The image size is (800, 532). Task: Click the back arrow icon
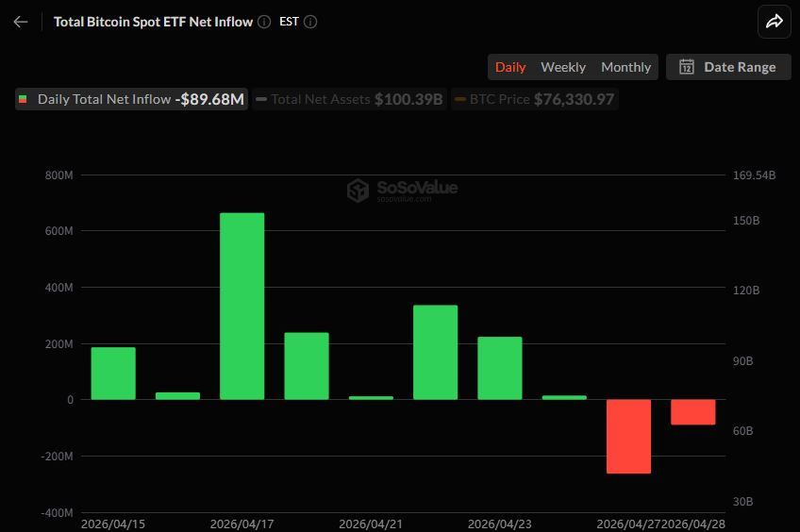(x=21, y=22)
